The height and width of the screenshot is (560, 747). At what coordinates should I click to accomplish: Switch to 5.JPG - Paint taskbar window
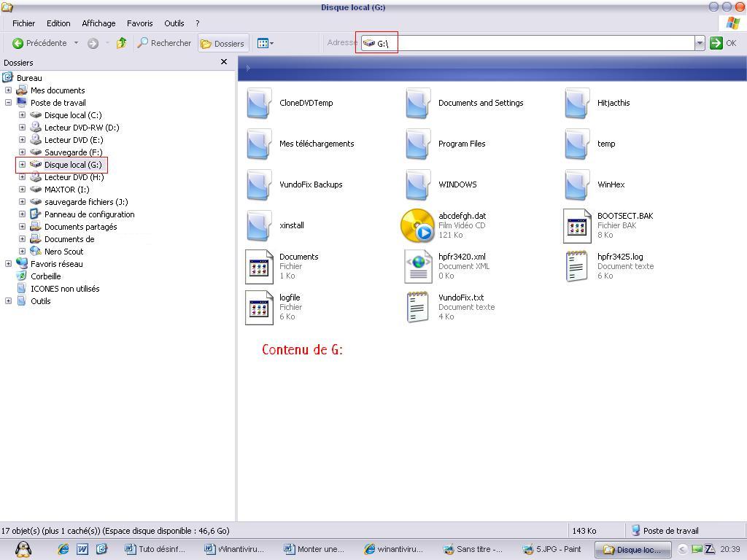coord(553,550)
